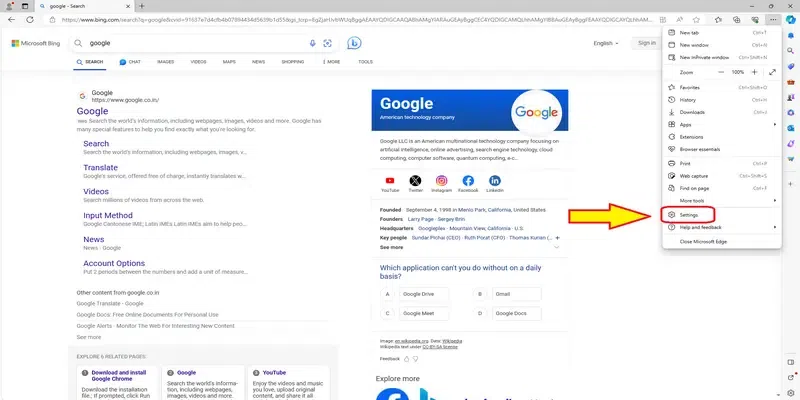Open the sidebar search icon
The image size is (800, 400).
[x=791, y=51]
